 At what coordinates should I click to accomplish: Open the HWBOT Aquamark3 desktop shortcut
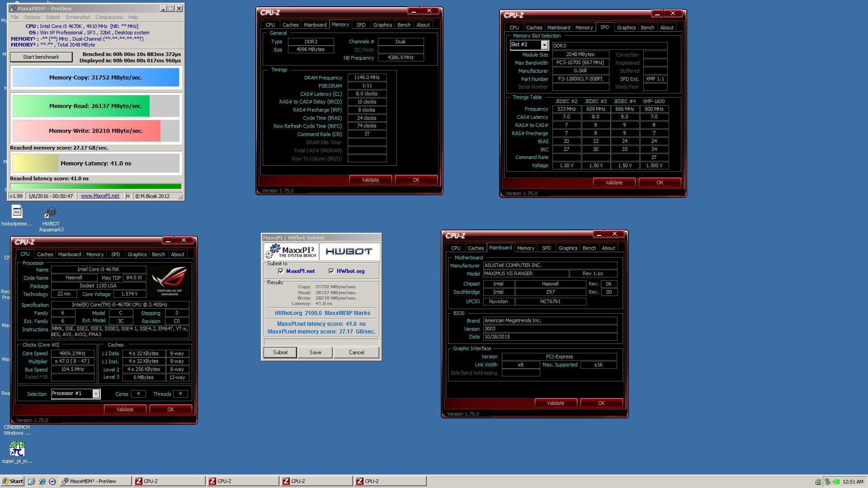coord(51,212)
